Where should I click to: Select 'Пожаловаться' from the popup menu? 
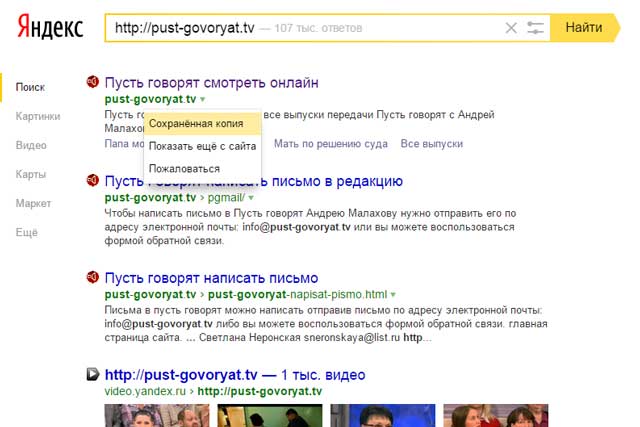click(184, 168)
